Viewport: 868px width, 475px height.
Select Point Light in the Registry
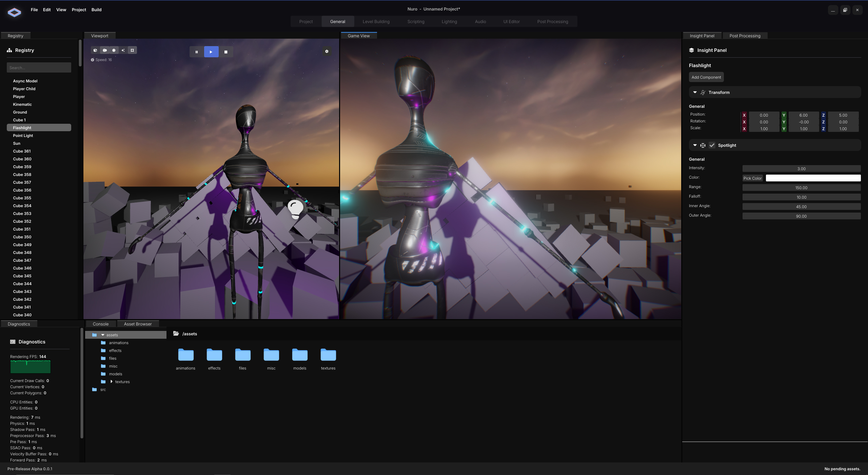pyautogui.click(x=23, y=136)
